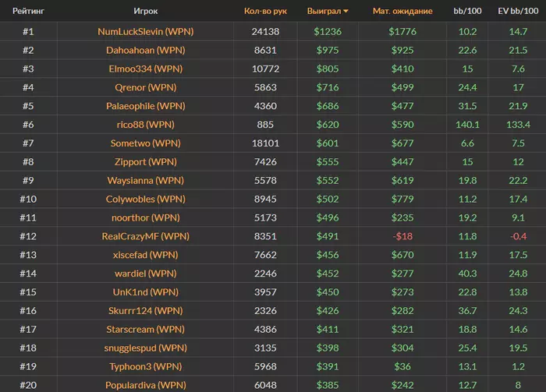The width and height of the screenshot is (546, 392).
Task: Select hands count 2246
Action: [265, 274]
